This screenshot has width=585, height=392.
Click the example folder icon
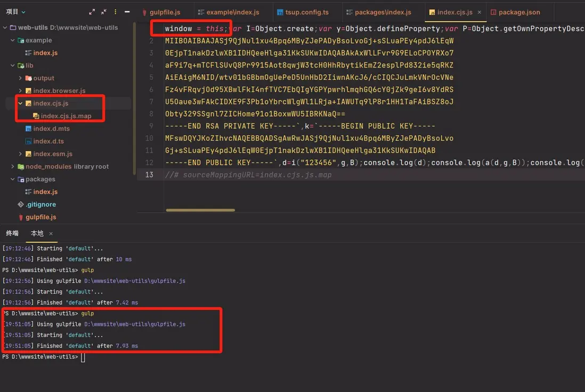pyautogui.click(x=21, y=40)
